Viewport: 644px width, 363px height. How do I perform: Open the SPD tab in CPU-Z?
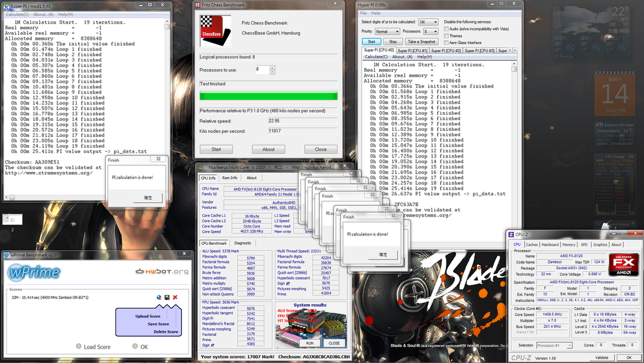(584, 244)
